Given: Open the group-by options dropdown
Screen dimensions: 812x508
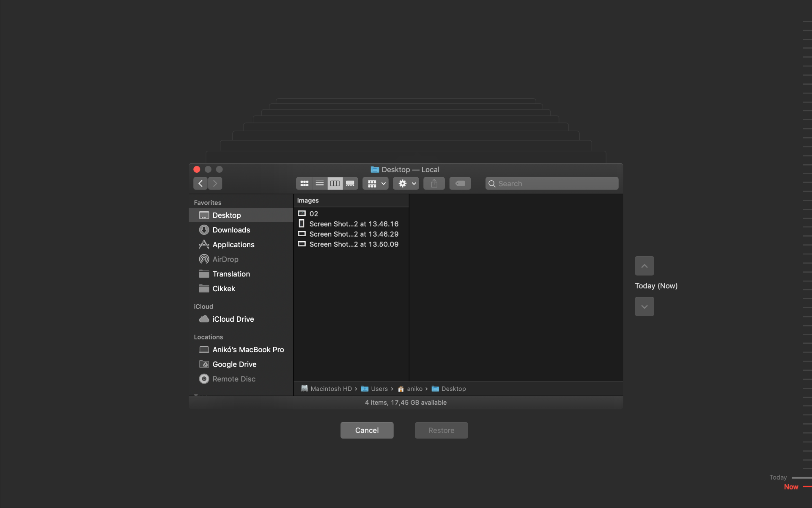Looking at the screenshot, I should [376, 183].
